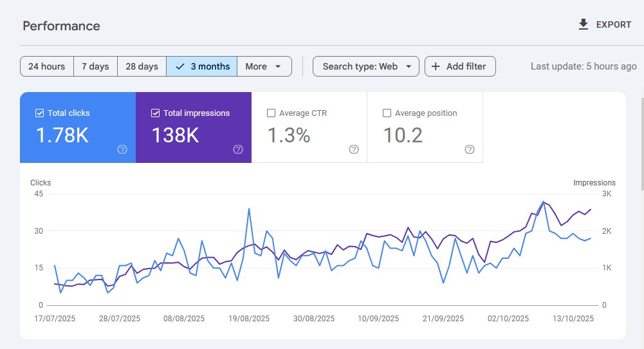The image size is (644, 349).
Task: Expand the More date range dropdown
Action: point(264,66)
